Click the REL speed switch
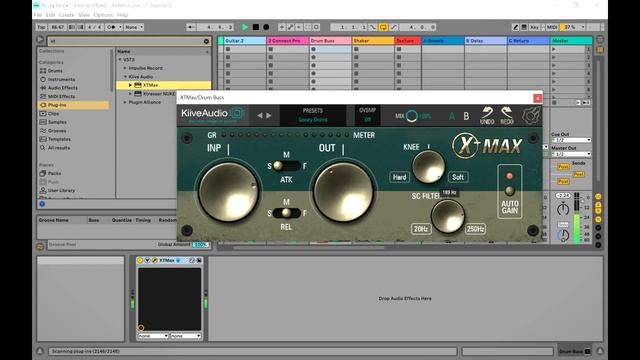 (x=287, y=213)
